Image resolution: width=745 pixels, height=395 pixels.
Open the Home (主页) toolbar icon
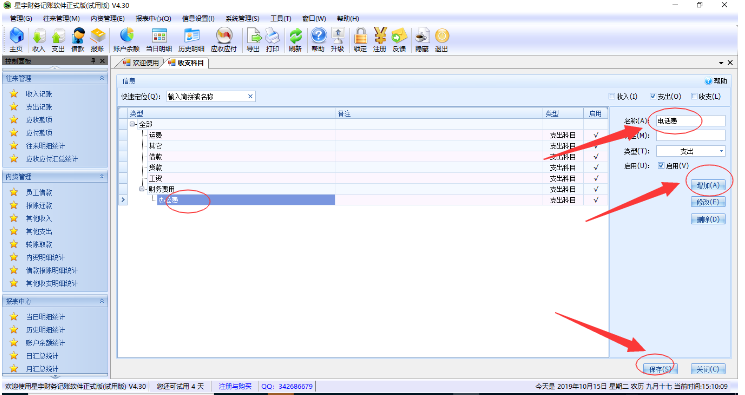[x=16, y=39]
